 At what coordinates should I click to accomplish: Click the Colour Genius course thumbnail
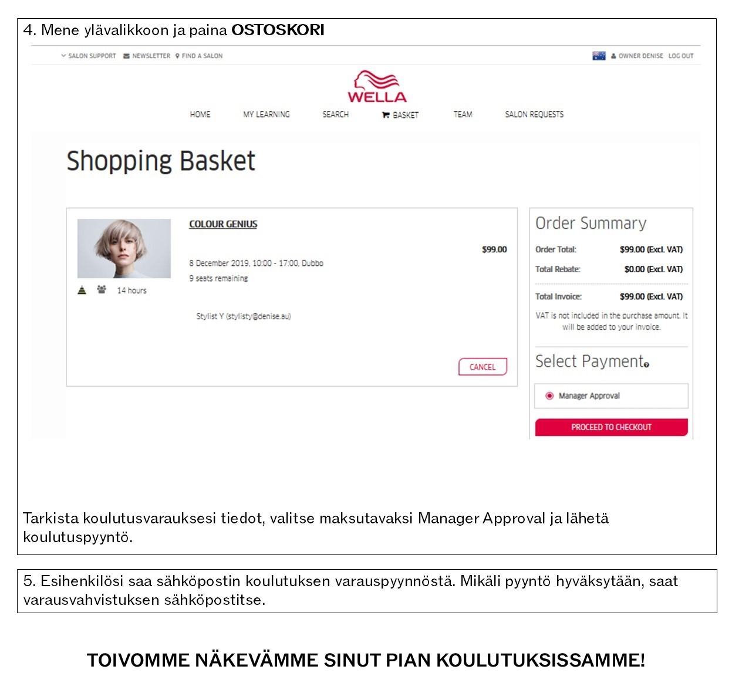point(124,249)
